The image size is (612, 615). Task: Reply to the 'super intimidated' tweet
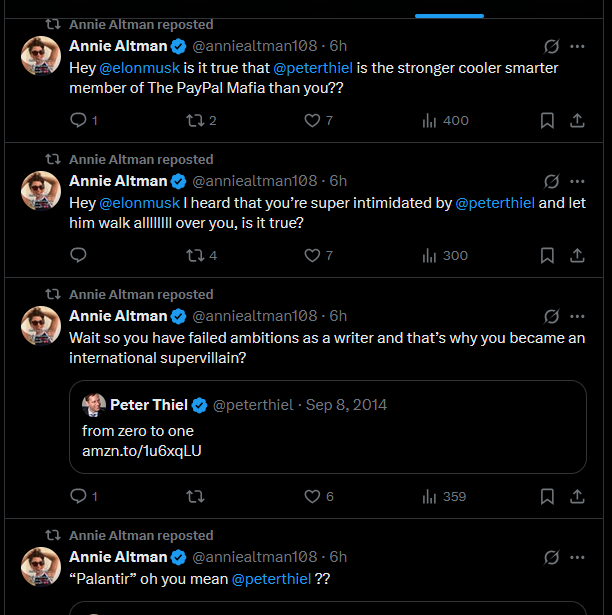pos(79,255)
